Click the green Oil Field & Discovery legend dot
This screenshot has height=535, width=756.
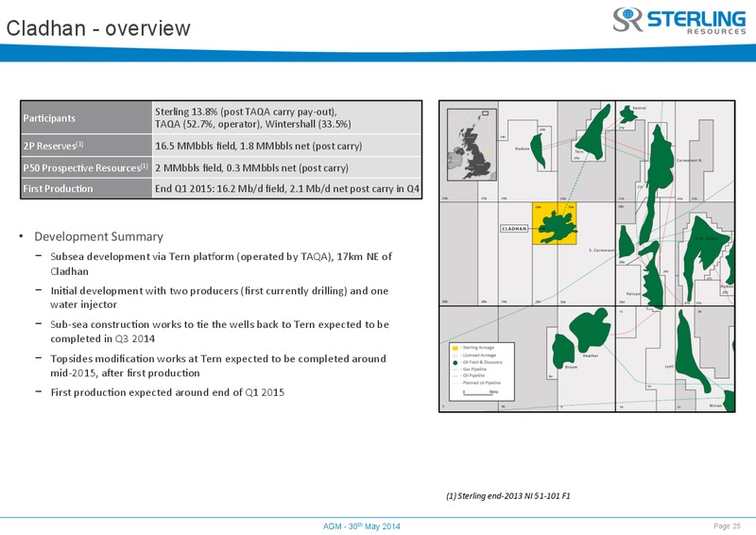pyautogui.click(x=455, y=363)
